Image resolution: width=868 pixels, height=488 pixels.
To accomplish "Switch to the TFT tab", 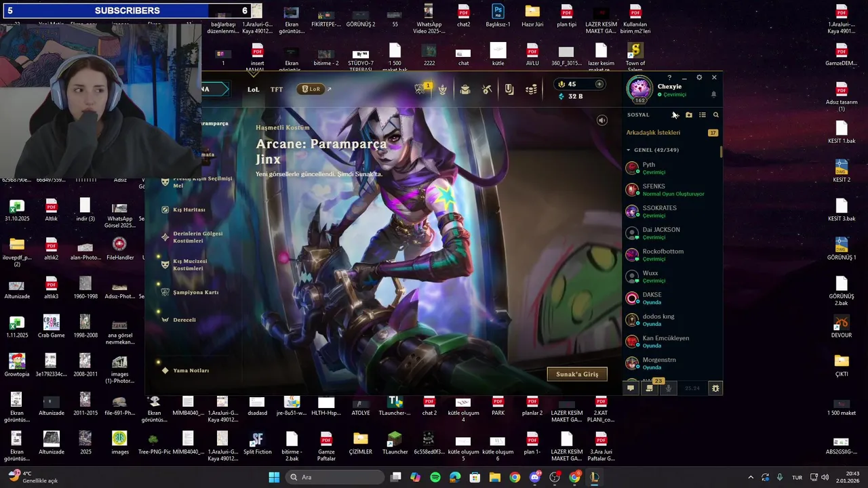I will 277,89.
